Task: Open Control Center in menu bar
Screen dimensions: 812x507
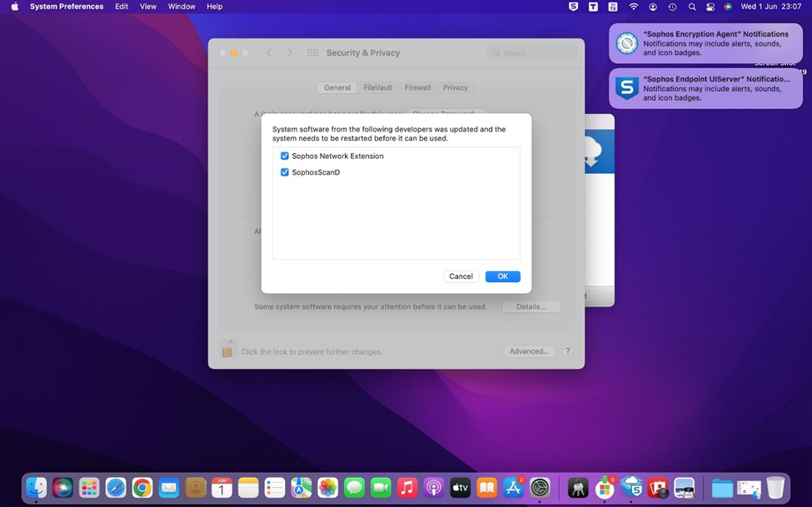Action: pos(710,7)
